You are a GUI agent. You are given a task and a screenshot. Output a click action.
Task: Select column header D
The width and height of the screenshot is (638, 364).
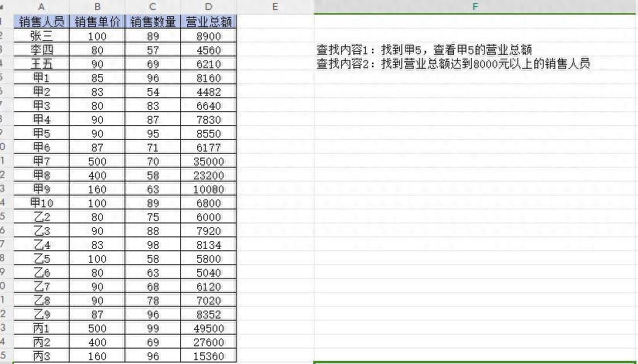[x=208, y=7]
